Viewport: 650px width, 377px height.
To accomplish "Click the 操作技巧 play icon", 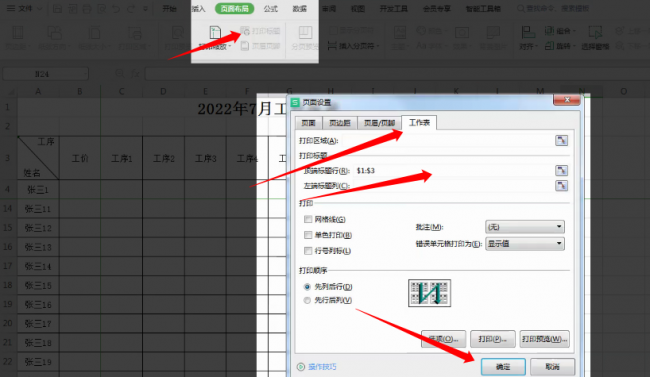I will coord(301,367).
